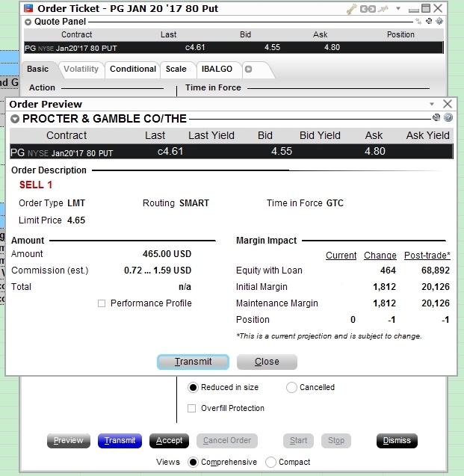The image size is (464, 476).
Task: Open the Scale tab
Action: (176, 69)
